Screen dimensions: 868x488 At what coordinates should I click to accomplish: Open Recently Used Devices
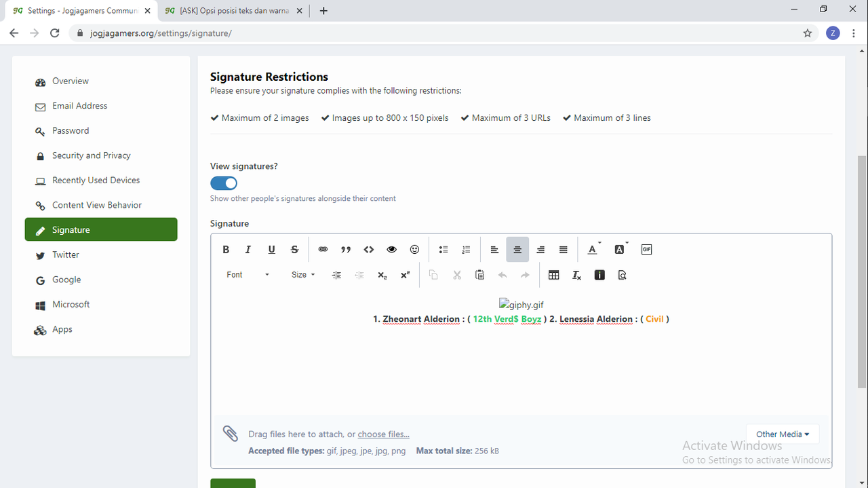coord(101,181)
